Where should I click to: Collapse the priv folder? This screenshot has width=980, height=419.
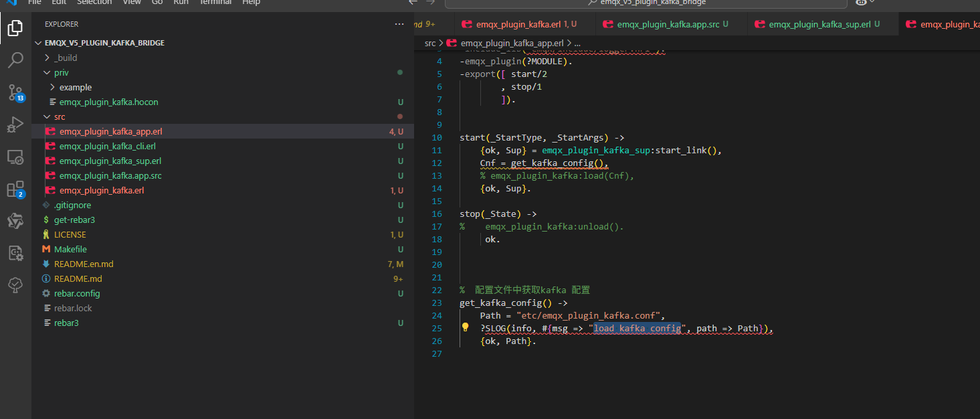[x=47, y=72]
